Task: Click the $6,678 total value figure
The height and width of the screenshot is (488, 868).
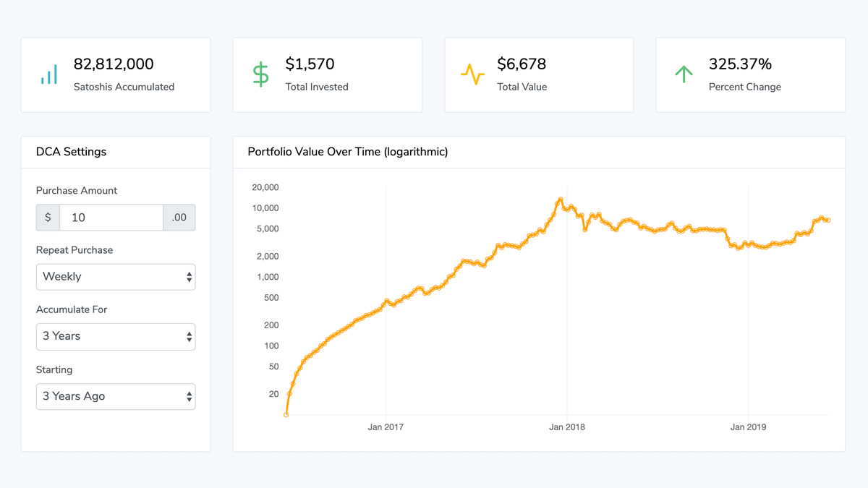Action: pyautogui.click(x=522, y=64)
